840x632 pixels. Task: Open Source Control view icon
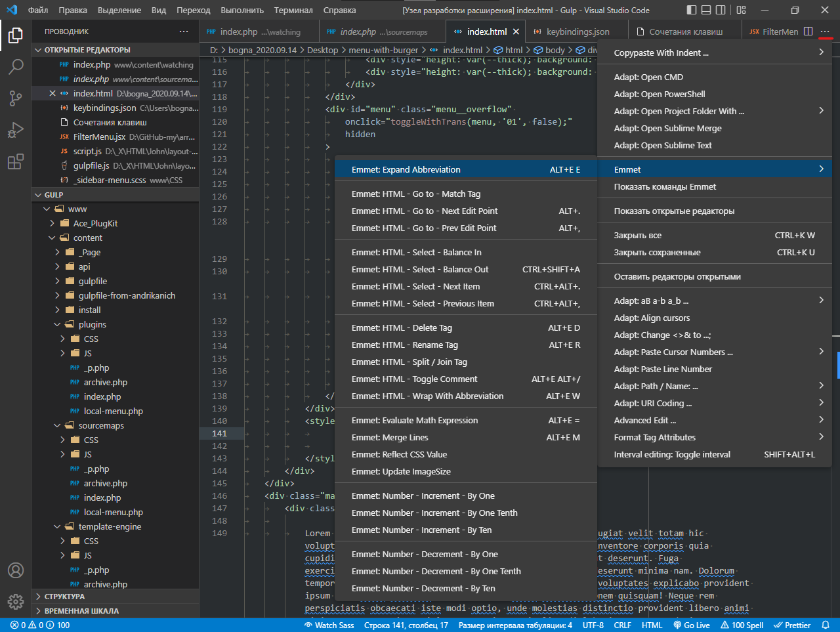coord(16,98)
